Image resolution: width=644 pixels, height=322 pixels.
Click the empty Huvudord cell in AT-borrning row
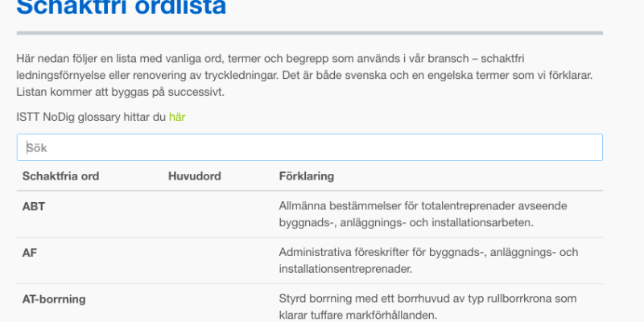[218, 303]
